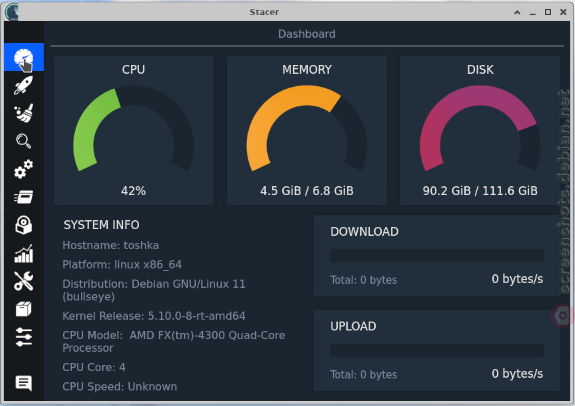Open the Dashboard page in sidebar
575x406 pixels.
click(24, 57)
